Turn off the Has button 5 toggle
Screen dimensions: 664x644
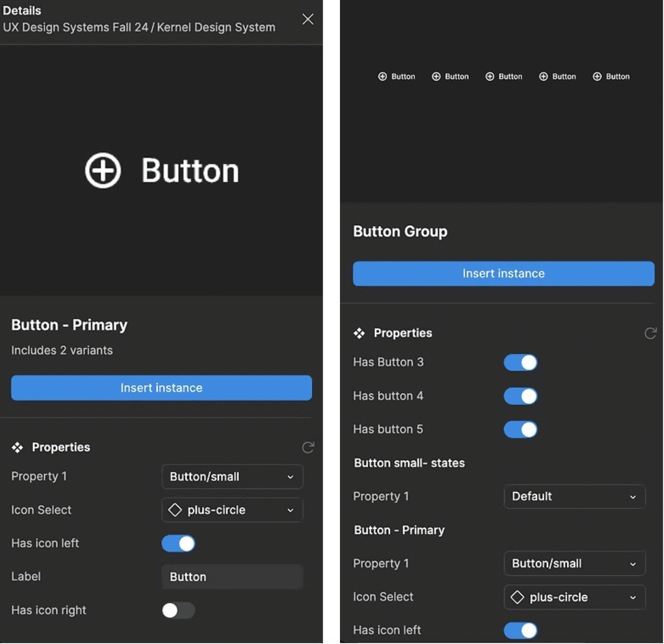pyautogui.click(x=520, y=429)
